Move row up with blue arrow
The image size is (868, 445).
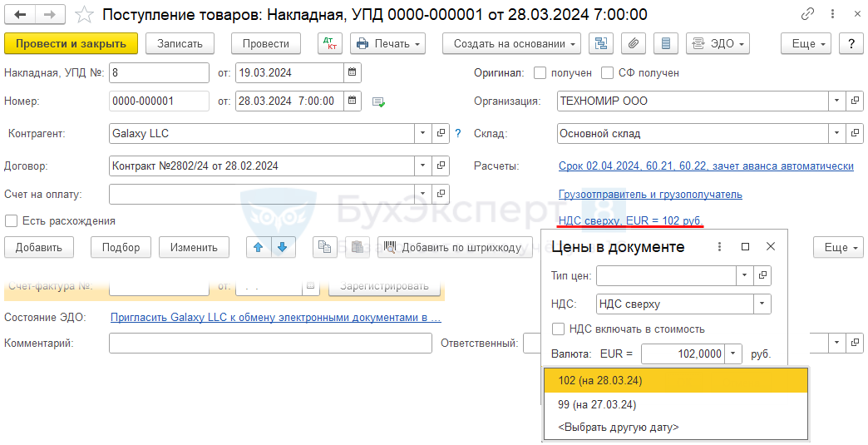[x=259, y=247]
